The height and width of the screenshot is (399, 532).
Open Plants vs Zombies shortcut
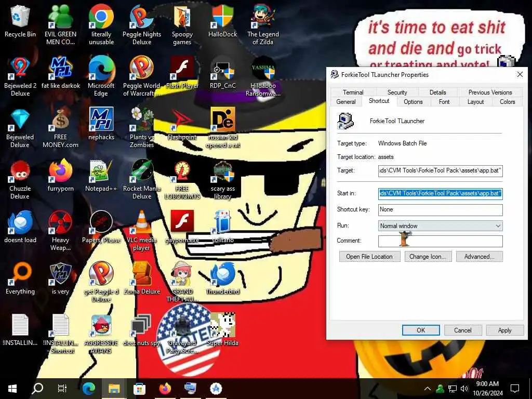[x=142, y=128]
